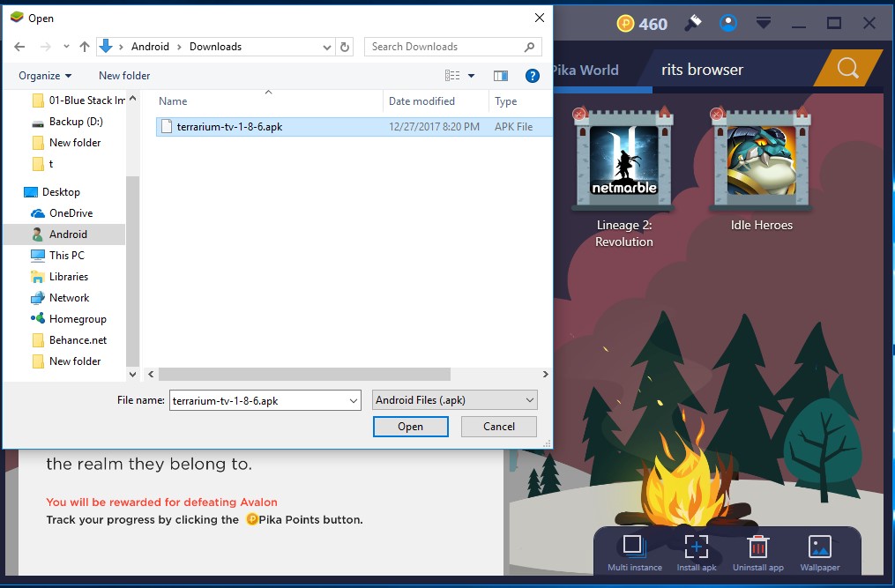This screenshot has width=895, height=588.
Task: Select Homegroup in navigation pane
Action: point(69,319)
